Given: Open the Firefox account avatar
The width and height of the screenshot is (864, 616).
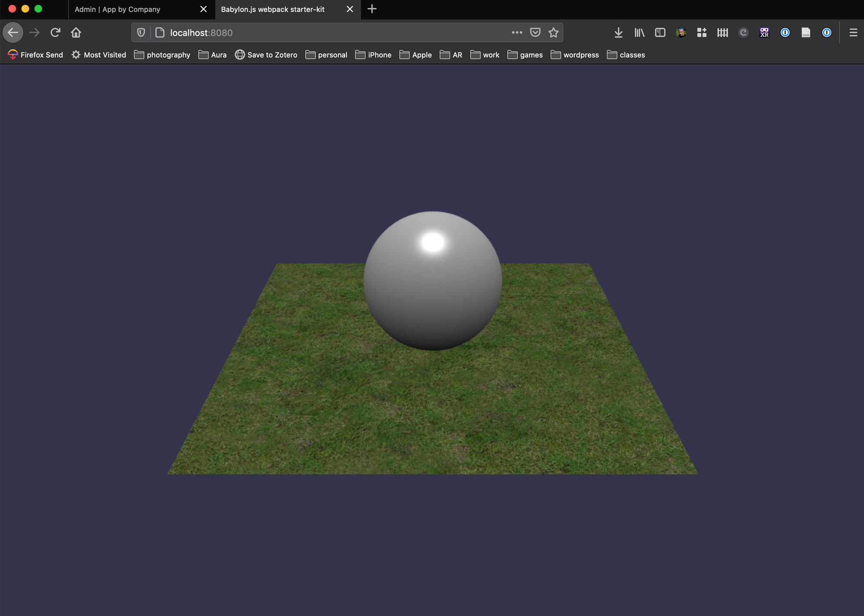Looking at the screenshot, I should click(681, 32).
